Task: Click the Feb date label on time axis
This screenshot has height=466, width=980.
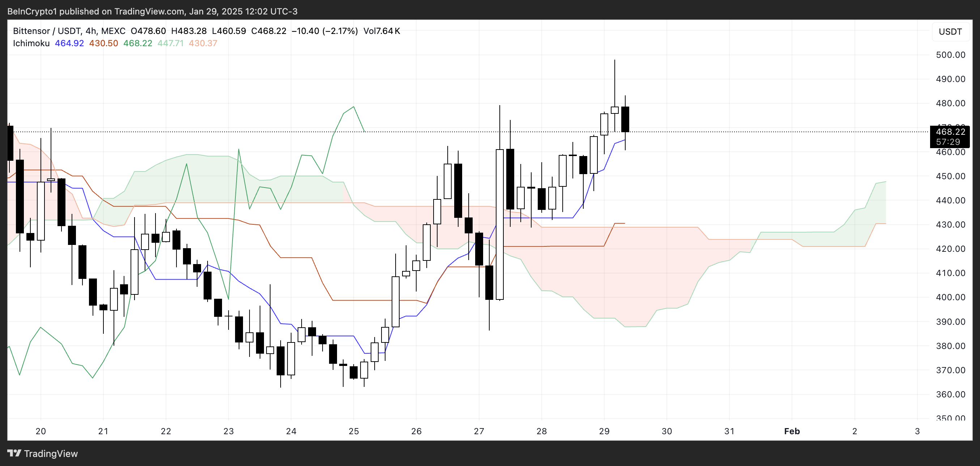Action: [x=792, y=431]
